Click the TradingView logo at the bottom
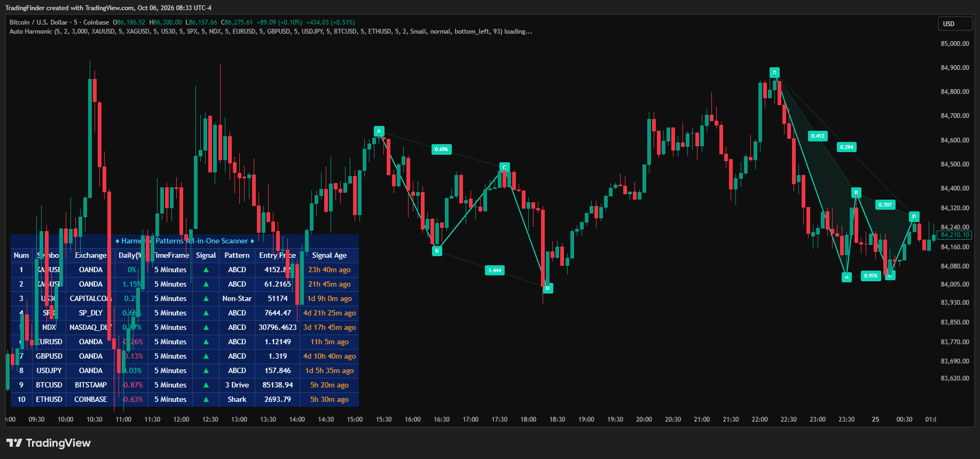Image resolution: width=980 pixels, height=459 pixels. click(49, 443)
